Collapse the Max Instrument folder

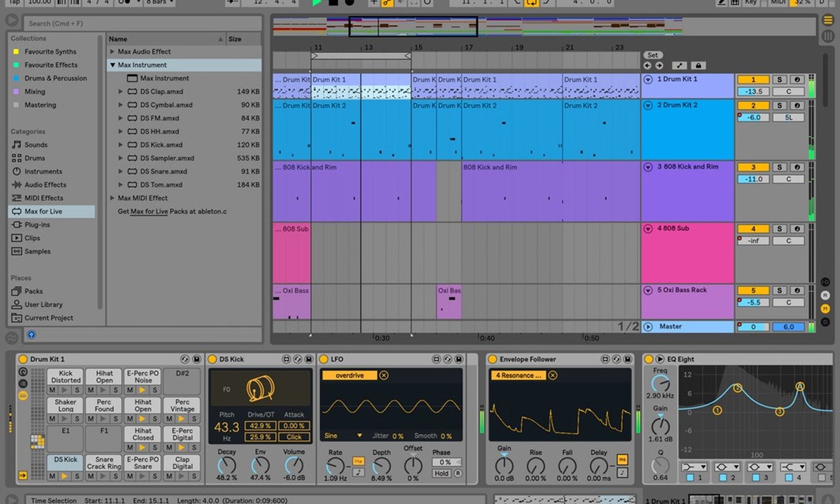[x=112, y=65]
